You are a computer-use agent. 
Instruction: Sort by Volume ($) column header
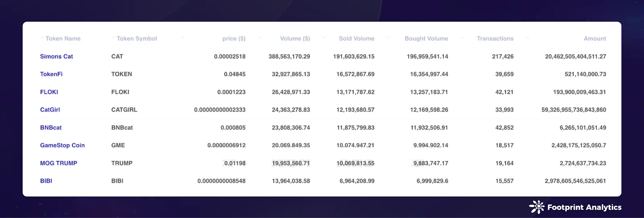pos(295,39)
